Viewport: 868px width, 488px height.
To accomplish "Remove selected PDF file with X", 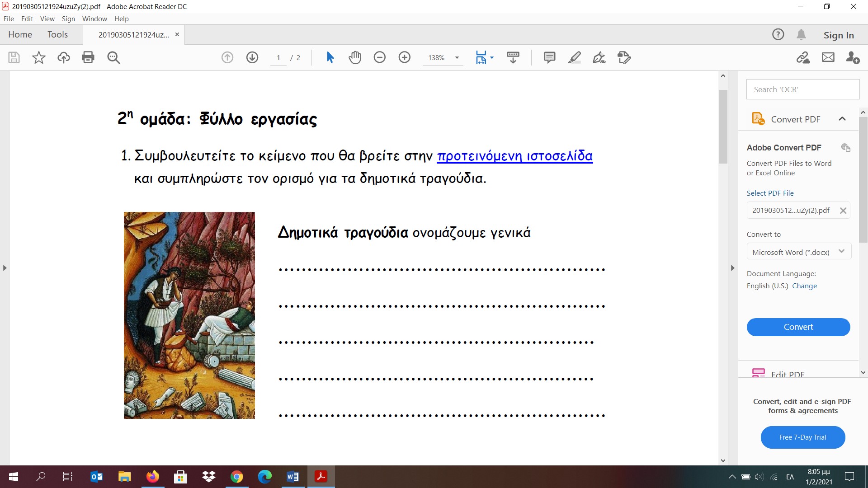I will point(843,211).
